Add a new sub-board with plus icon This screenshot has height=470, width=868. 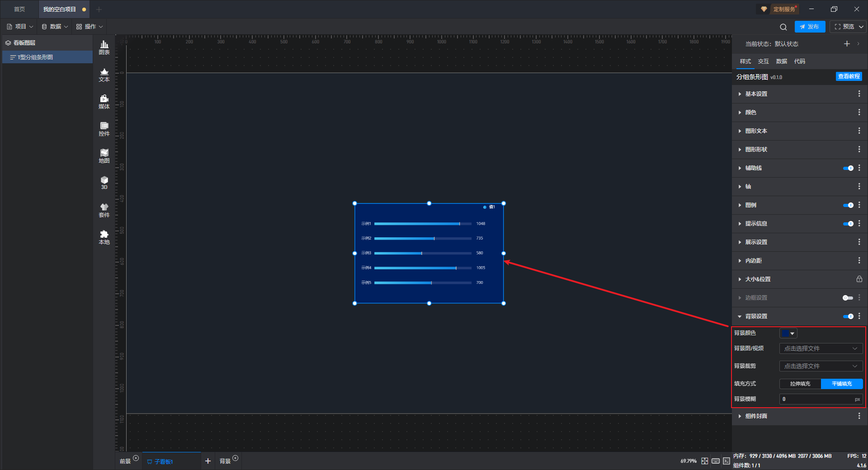click(208, 461)
